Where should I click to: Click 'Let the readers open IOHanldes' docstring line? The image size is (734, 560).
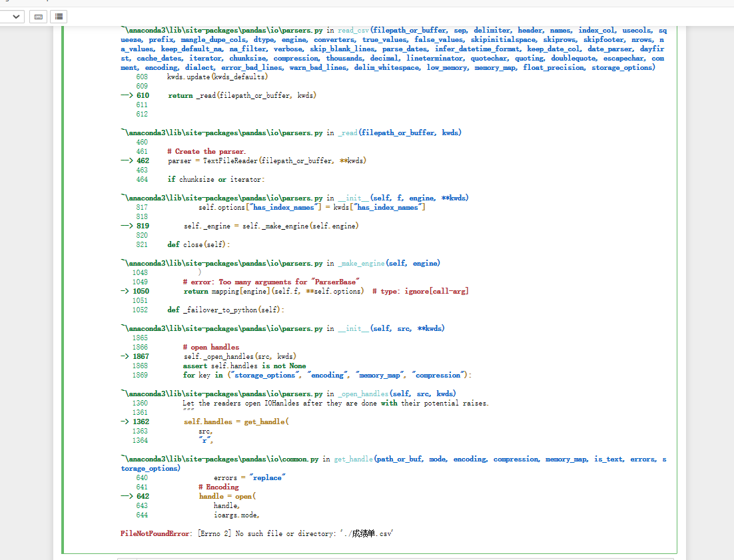pyautogui.click(x=336, y=404)
